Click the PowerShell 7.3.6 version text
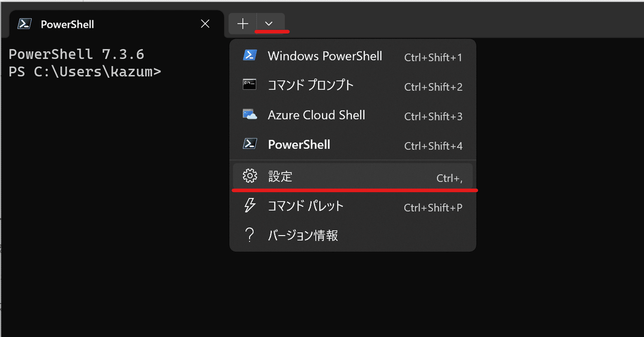Image resolution: width=644 pixels, height=337 pixels. pyautogui.click(x=76, y=54)
